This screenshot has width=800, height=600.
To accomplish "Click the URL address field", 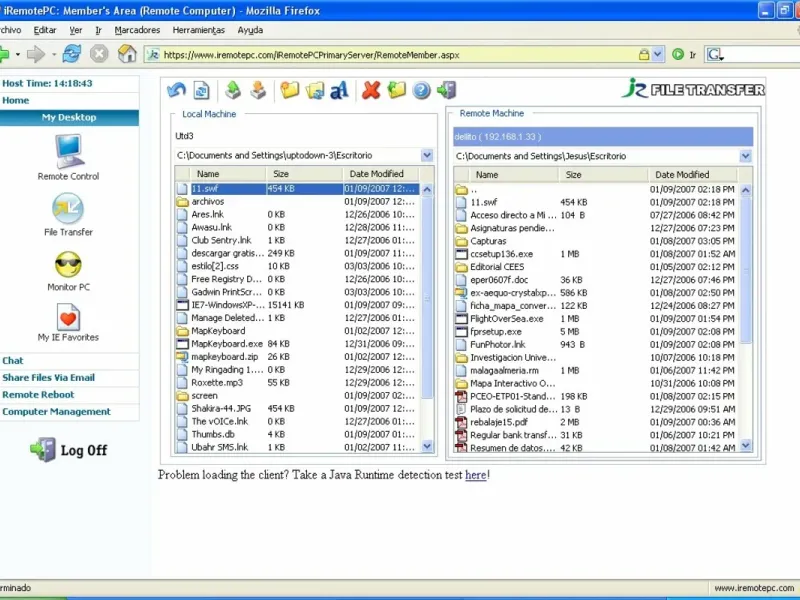I will (398, 55).
